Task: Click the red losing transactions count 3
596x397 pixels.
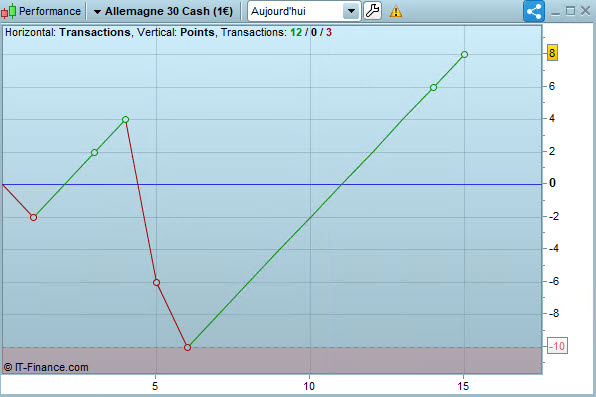Action: pyautogui.click(x=328, y=32)
